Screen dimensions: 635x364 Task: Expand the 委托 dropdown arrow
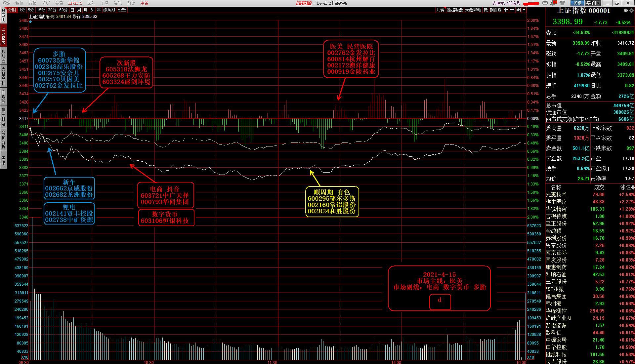point(598,3)
